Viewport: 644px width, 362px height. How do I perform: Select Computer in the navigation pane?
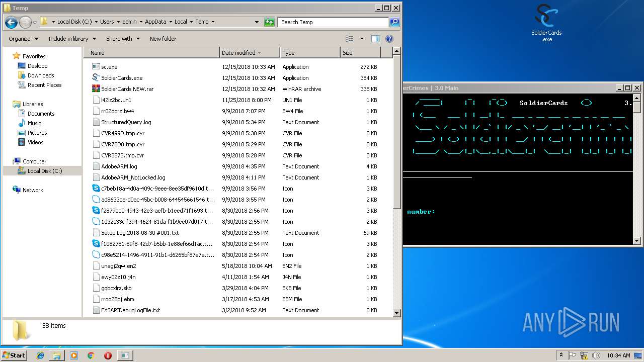point(34,161)
